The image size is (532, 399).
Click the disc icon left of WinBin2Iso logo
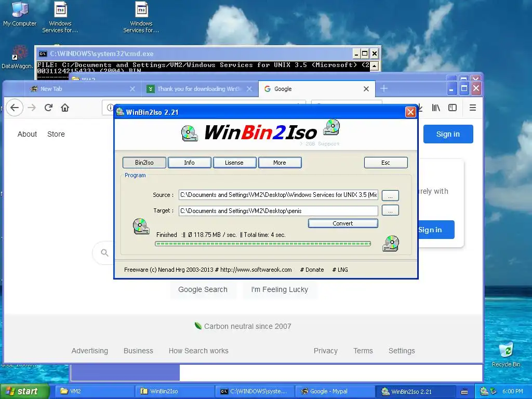coord(189,133)
